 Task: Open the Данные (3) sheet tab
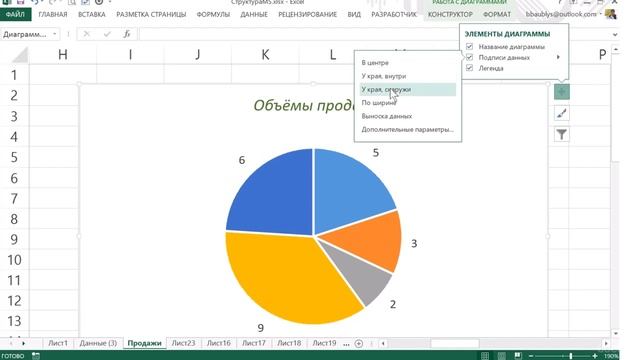click(98, 343)
